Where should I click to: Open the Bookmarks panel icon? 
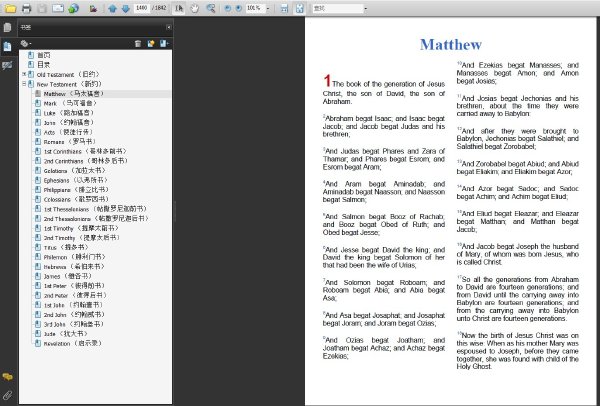7,46
